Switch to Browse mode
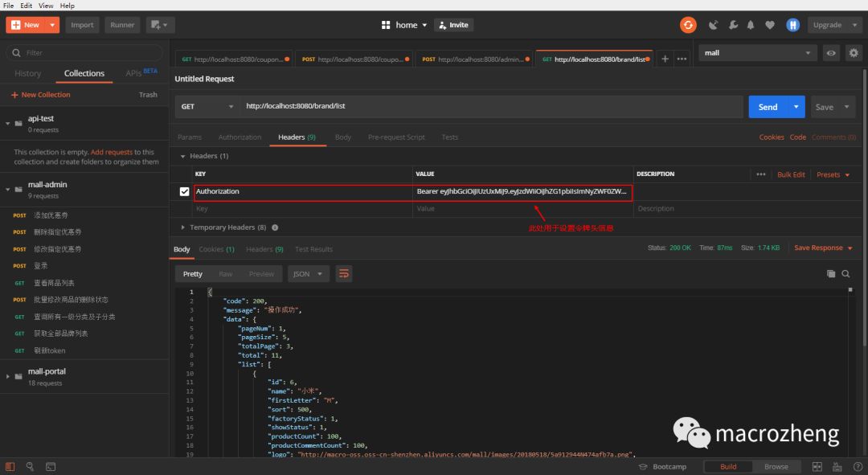This screenshot has width=868, height=475. tap(776, 467)
